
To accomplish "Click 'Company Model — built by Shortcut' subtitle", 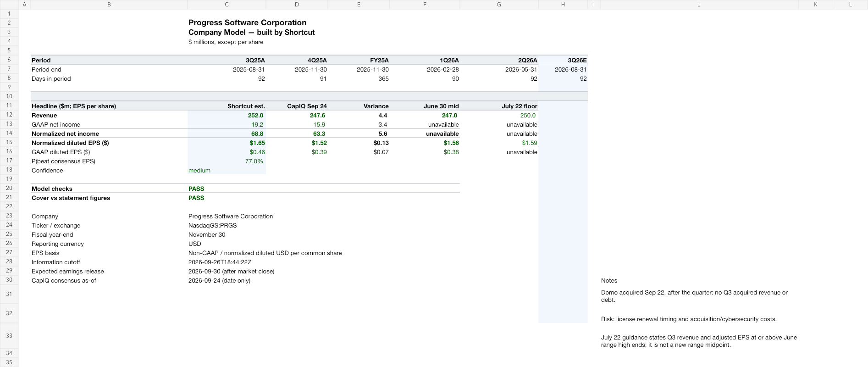I will click(251, 32).
